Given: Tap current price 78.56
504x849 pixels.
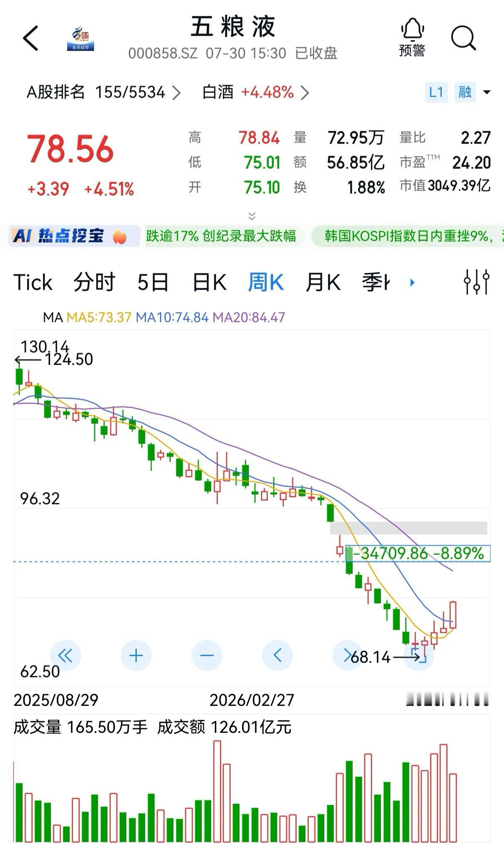Looking at the screenshot, I should [x=70, y=149].
